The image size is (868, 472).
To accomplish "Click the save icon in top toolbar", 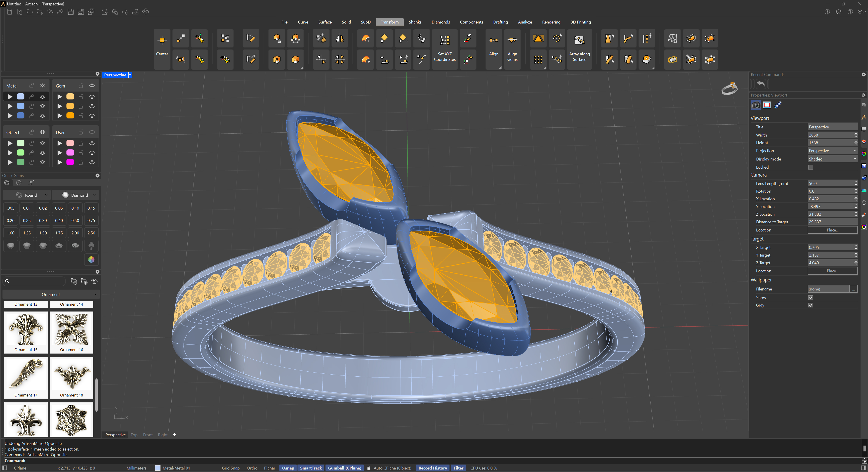I will (x=71, y=12).
